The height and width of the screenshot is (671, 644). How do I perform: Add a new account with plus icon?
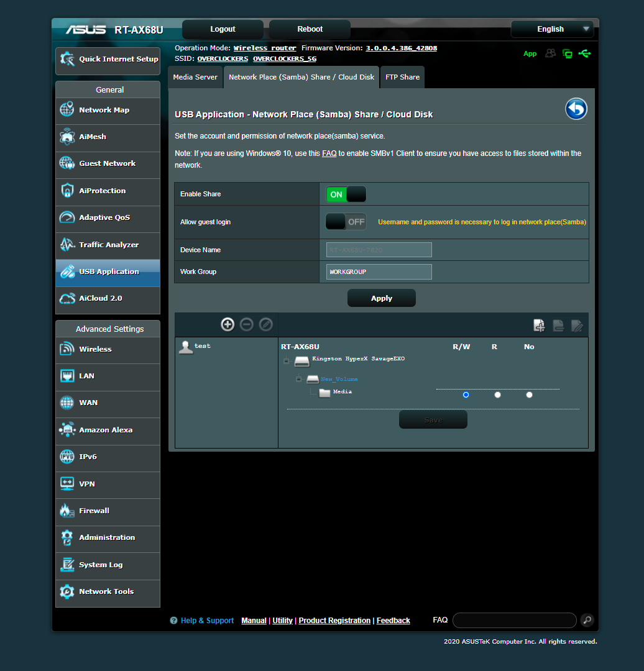pyautogui.click(x=228, y=324)
